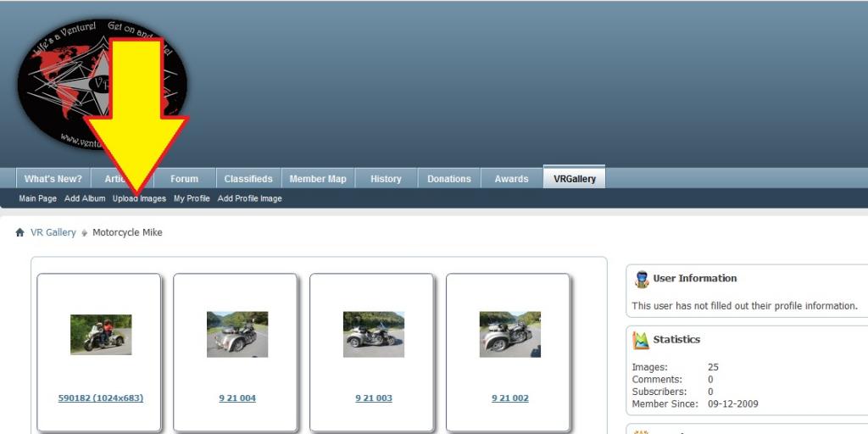The height and width of the screenshot is (434, 868).
Task: Click Upload Images in the submenu
Action: [140, 198]
